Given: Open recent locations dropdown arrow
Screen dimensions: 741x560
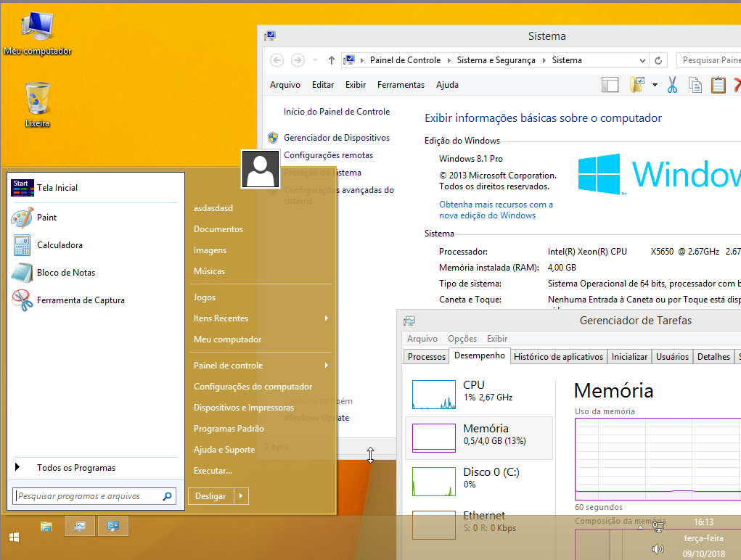Looking at the screenshot, I should click(x=315, y=60).
